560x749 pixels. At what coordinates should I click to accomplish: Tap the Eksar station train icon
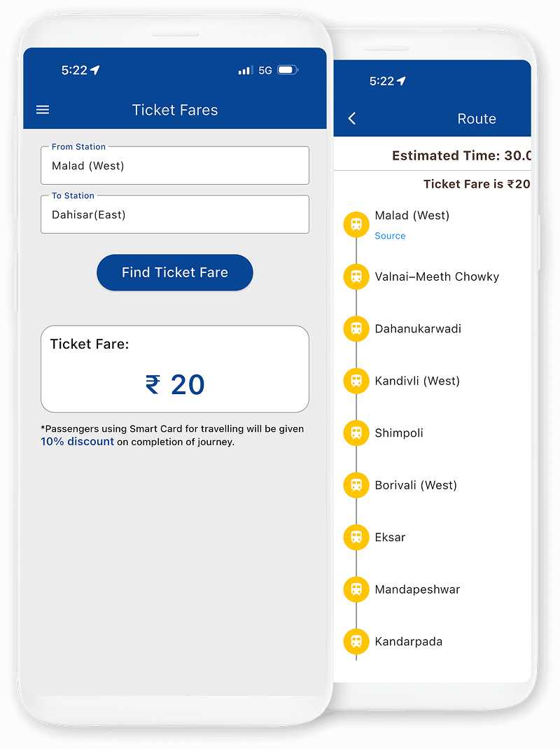pyautogui.click(x=356, y=537)
